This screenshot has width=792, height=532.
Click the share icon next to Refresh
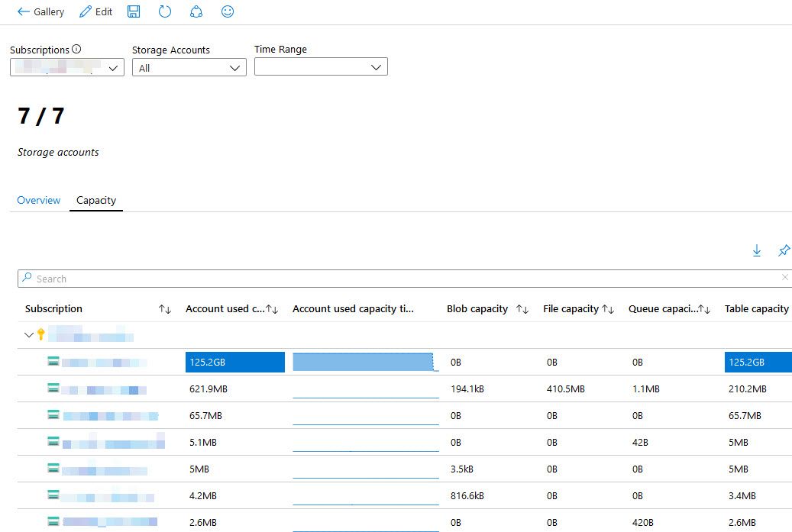(196, 11)
